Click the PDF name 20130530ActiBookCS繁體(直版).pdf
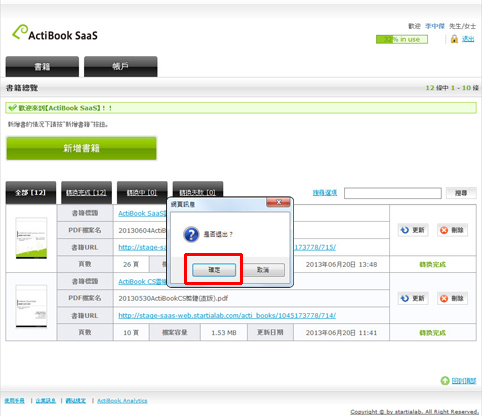Screen dimensions: 482x416 click(x=173, y=298)
